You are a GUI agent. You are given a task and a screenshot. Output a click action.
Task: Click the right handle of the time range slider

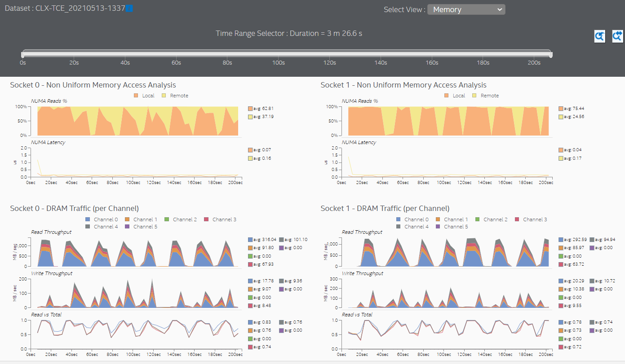click(551, 55)
